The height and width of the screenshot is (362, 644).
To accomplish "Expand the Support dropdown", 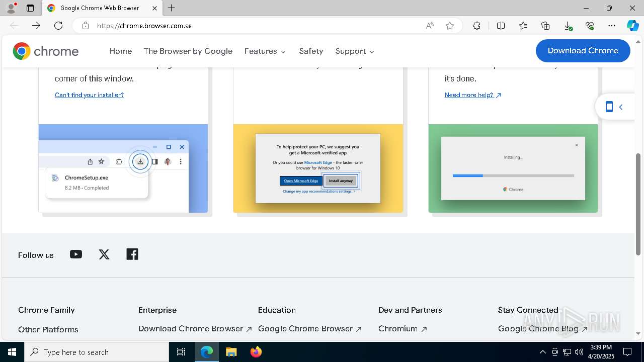I will 355,51.
